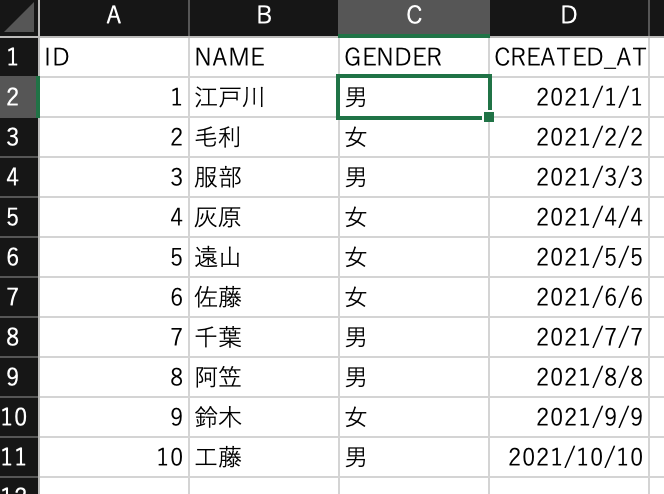Click the fill handle of cell C2

(x=489, y=117)
